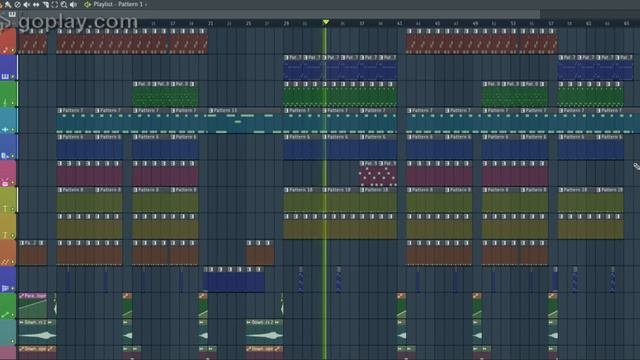The width and height of the screenshot is (640, 360).
Task: Click the green Playlist window icon
Action: (x=87, y=4)
